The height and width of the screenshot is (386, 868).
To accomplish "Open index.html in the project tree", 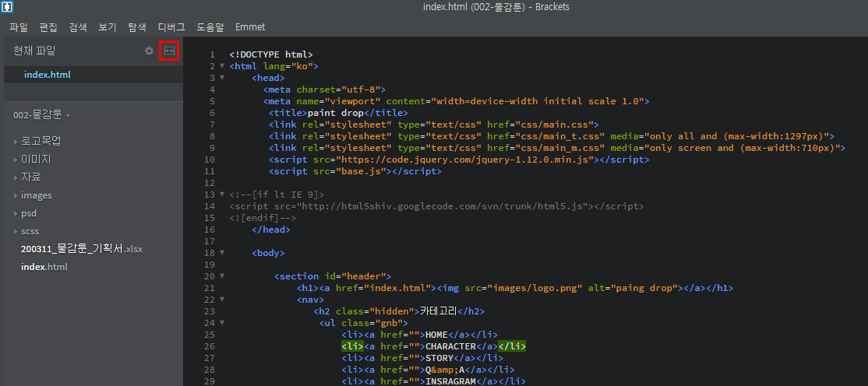I will [x=44, y=267].
